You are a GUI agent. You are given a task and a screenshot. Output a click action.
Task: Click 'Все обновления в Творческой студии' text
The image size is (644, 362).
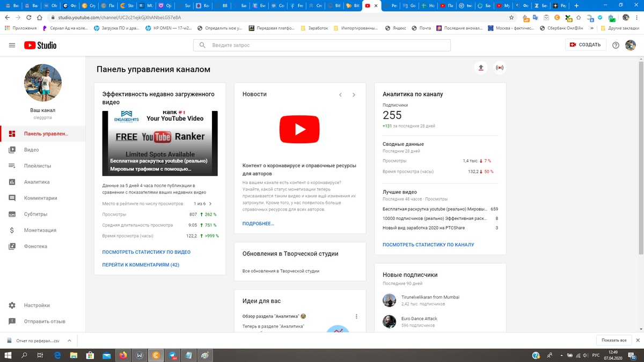pyautogui.click(x=281, y=271)
